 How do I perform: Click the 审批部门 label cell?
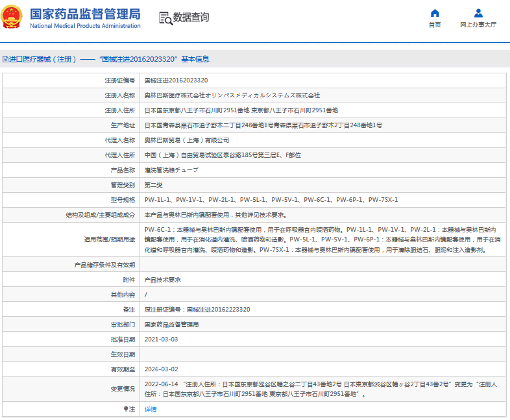71,325
